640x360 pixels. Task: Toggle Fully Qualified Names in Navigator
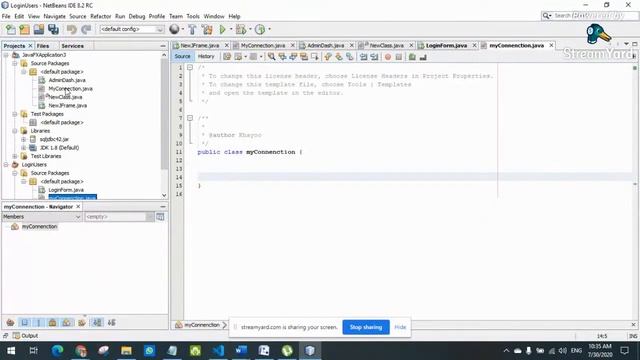82,322
